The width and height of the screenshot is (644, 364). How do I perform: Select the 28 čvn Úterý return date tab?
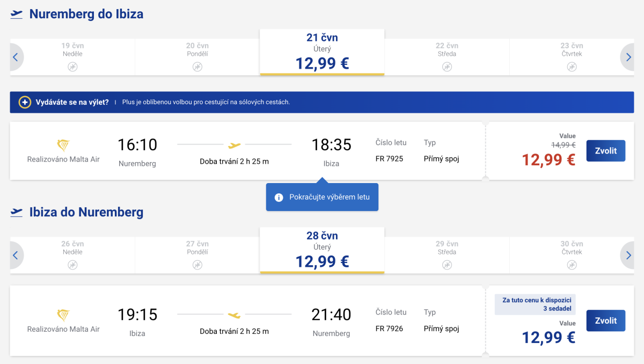(322, 250)
